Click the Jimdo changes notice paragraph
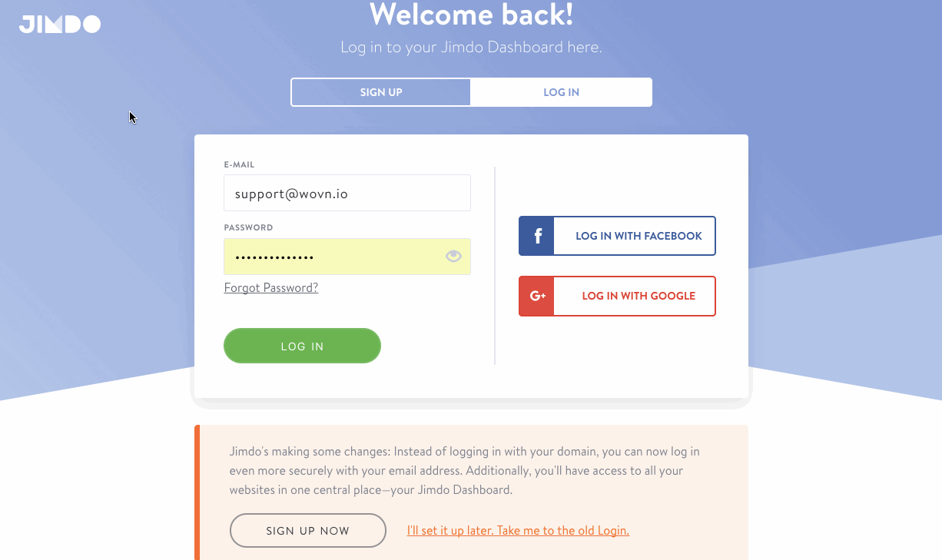This screenshot has width=942, height=560. (464, 470)
